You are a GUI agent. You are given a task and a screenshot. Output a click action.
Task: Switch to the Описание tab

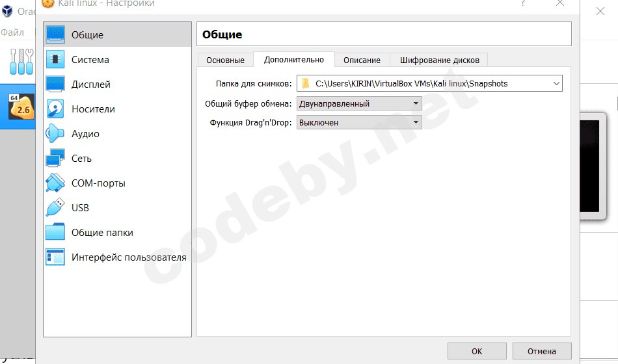tap(362, 60)
